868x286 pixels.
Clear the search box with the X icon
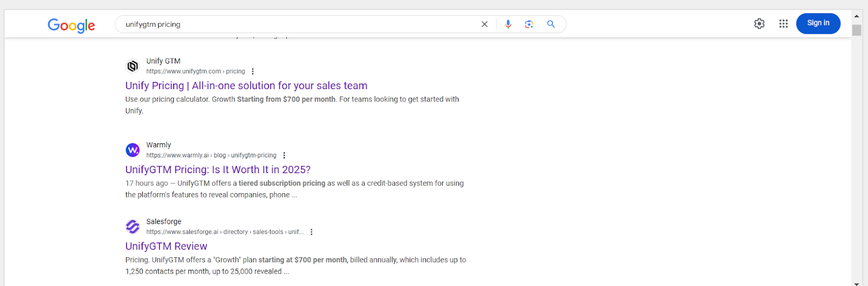coord(484,24)
